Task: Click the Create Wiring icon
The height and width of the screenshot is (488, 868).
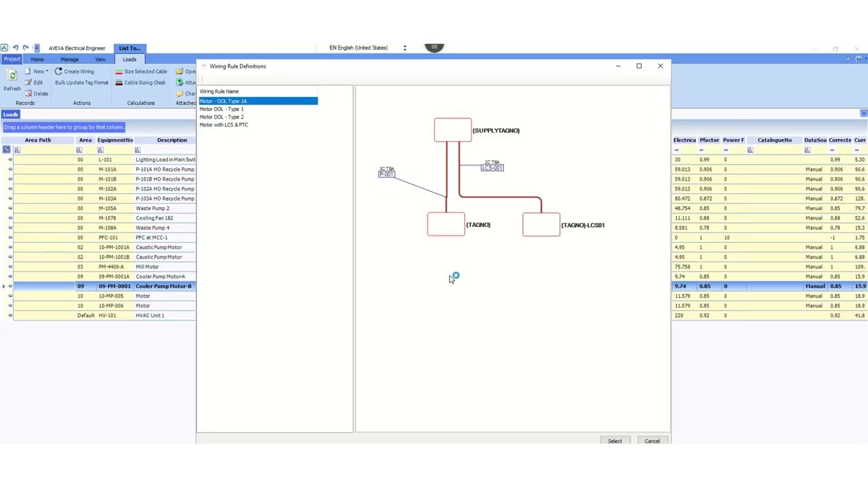Action: click(58, 71)
